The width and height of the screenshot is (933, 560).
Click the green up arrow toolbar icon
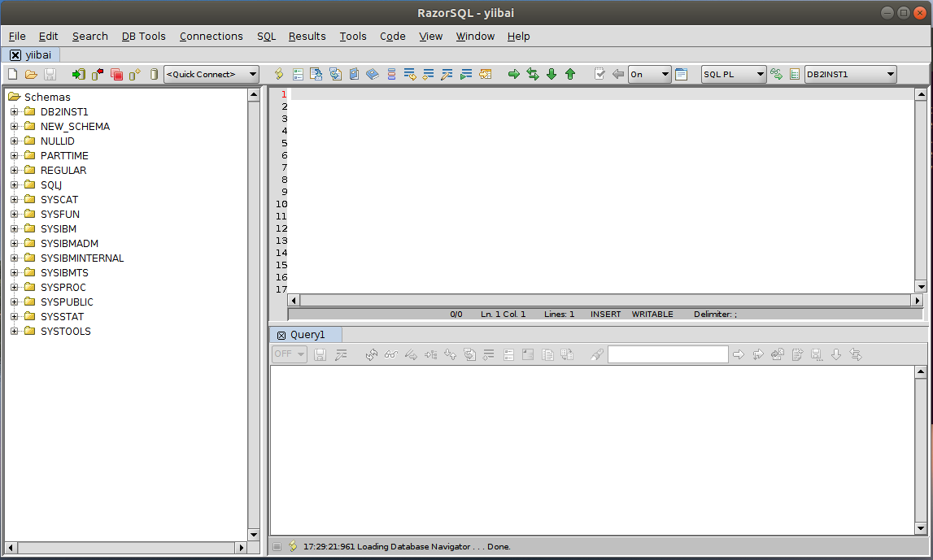(x=570, y=75)
